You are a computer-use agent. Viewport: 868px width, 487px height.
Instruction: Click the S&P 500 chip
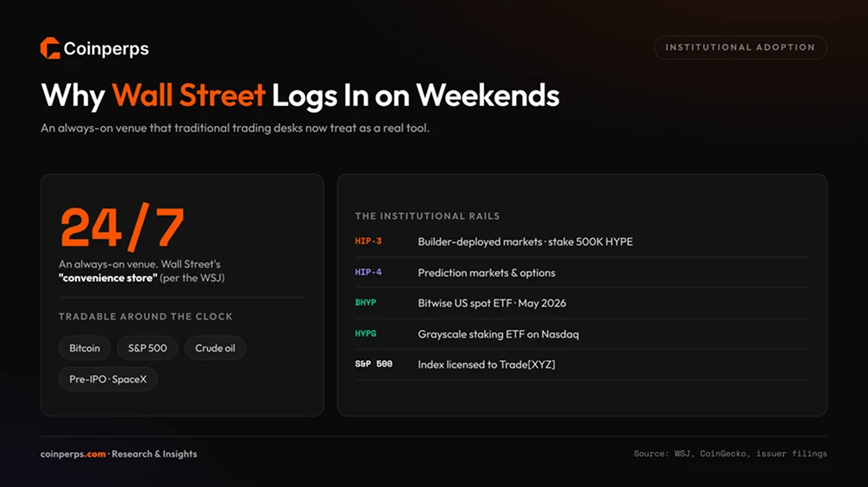(x=148, y=348)
